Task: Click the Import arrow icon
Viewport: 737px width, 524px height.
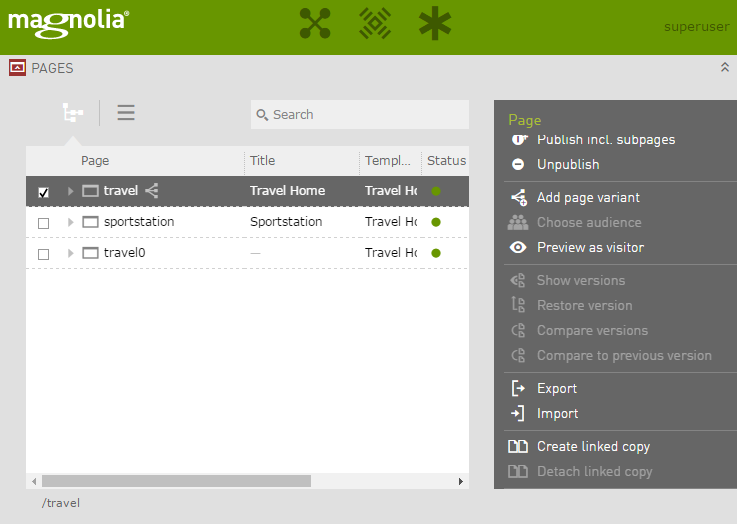Action: pyautogui.click(x=517, y=414)
